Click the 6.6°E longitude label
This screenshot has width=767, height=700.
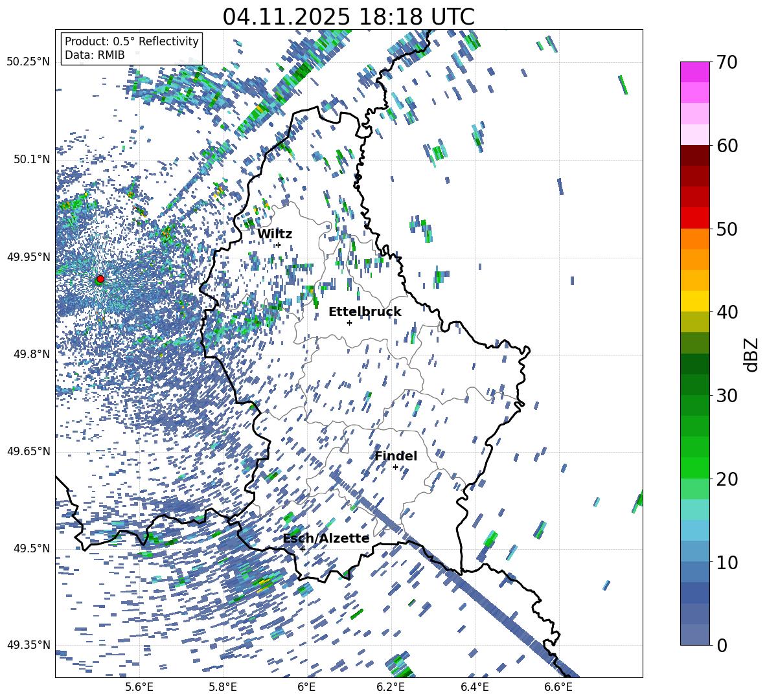point(558,687)
